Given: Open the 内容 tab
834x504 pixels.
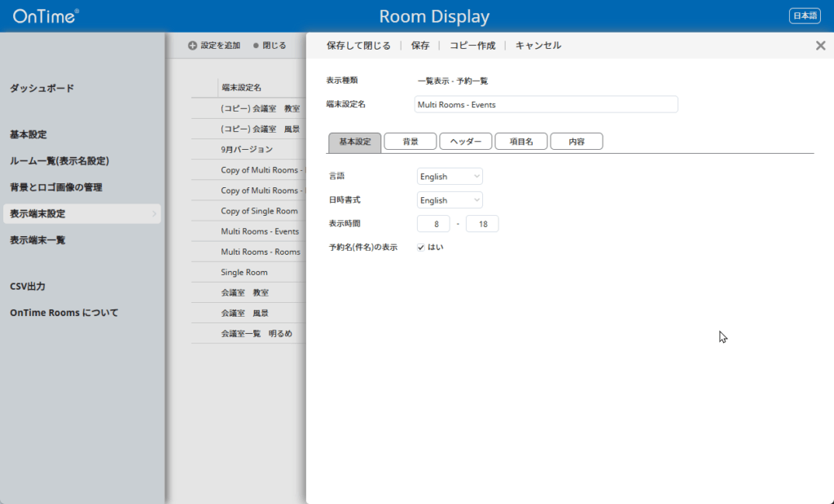Looking at the screenshot, I should tap(577, 142).
